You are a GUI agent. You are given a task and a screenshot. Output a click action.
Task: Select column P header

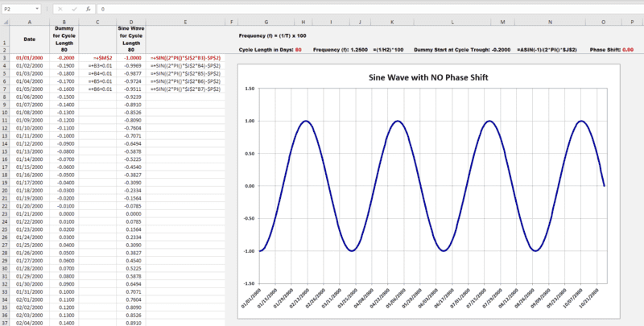tap(632, 23)
